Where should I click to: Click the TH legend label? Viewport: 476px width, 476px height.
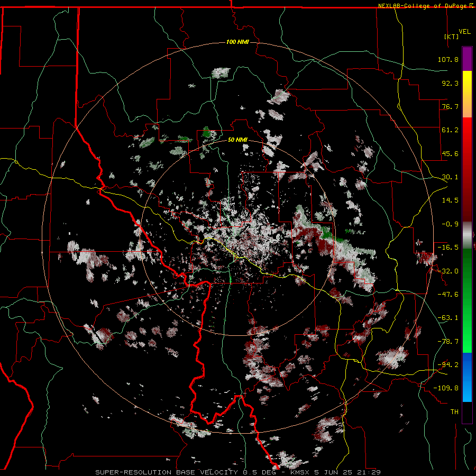click(x=454, y=412)
